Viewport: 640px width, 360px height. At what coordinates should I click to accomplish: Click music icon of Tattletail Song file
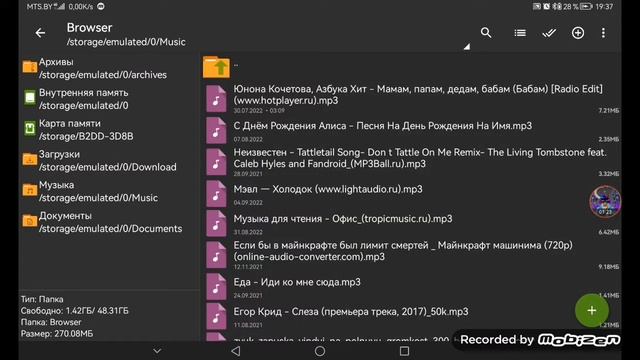[x=216, y=162]
